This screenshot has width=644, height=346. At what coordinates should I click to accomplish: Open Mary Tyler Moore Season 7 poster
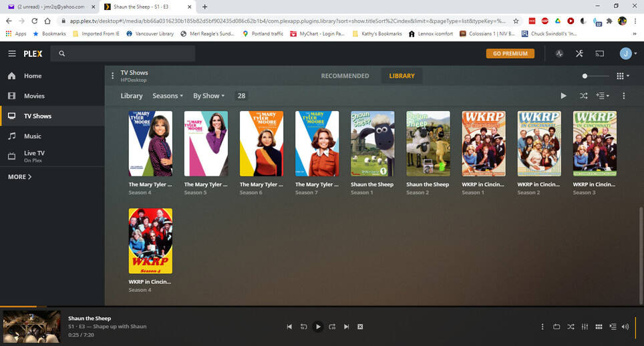(x=317, y=144)
